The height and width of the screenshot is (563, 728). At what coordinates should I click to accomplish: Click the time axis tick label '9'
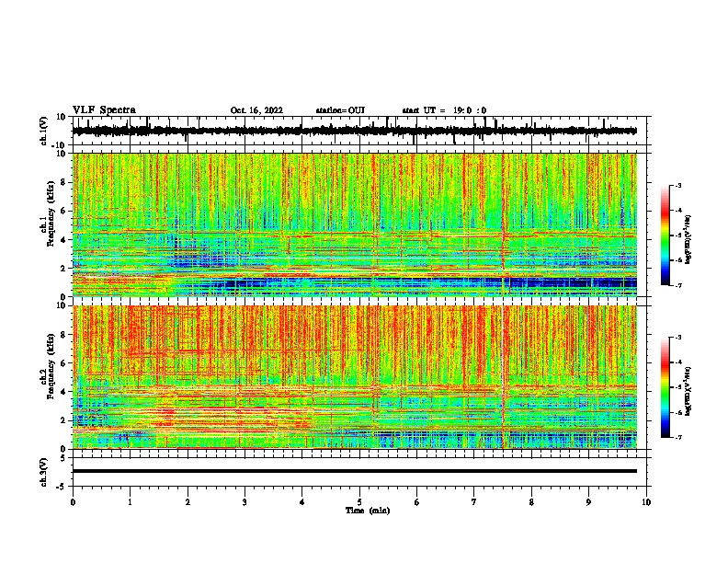[588, 502]
